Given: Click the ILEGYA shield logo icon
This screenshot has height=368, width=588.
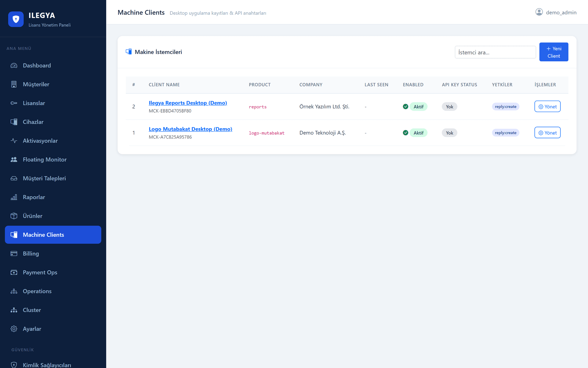Looking at the screenshot, I should [x=16, y=19].
